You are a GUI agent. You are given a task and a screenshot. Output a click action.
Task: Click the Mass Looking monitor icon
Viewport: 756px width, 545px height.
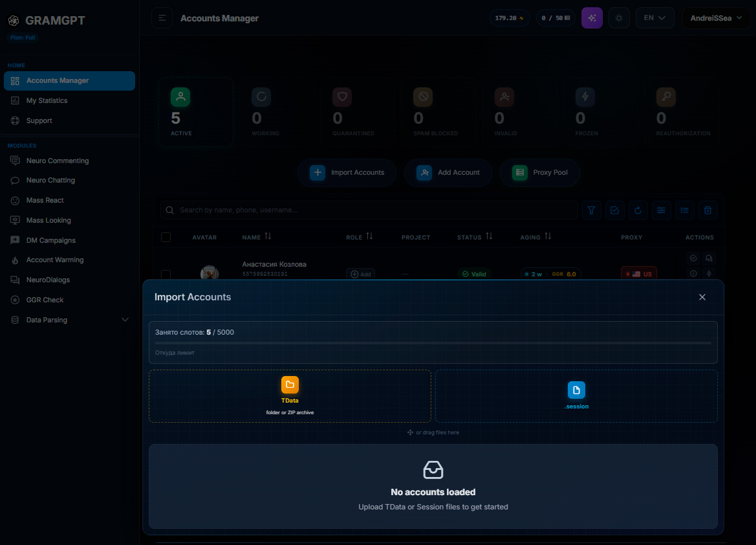click(15, 220)
